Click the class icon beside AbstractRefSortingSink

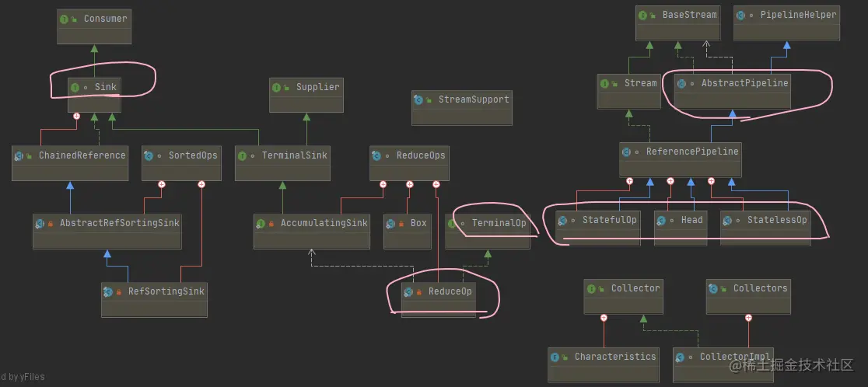coord(40,224)
